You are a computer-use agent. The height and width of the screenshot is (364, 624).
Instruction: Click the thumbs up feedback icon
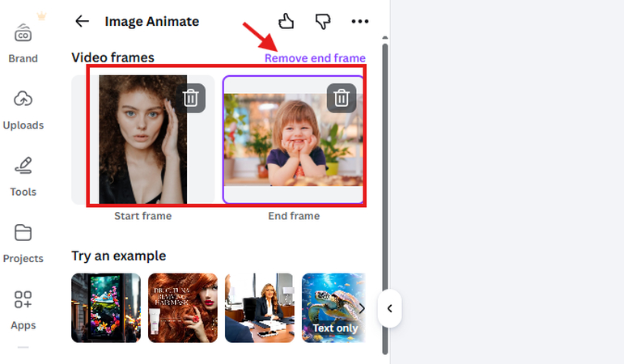point(286,21)
